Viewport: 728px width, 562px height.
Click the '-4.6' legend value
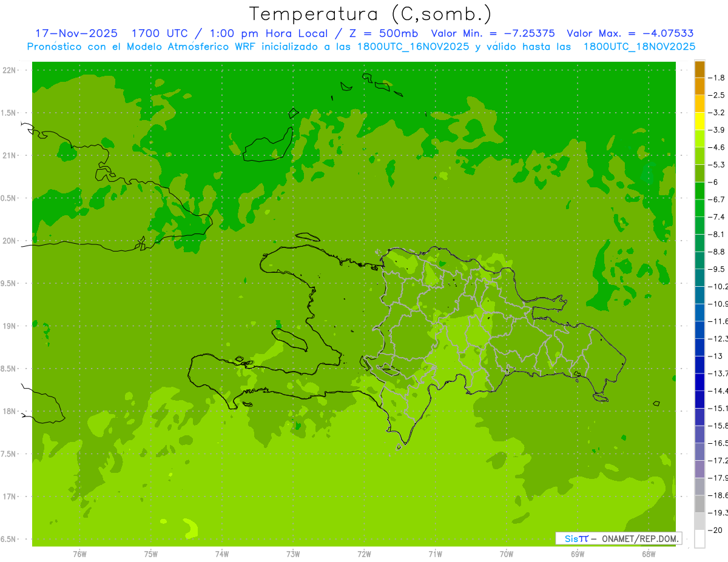718,148
